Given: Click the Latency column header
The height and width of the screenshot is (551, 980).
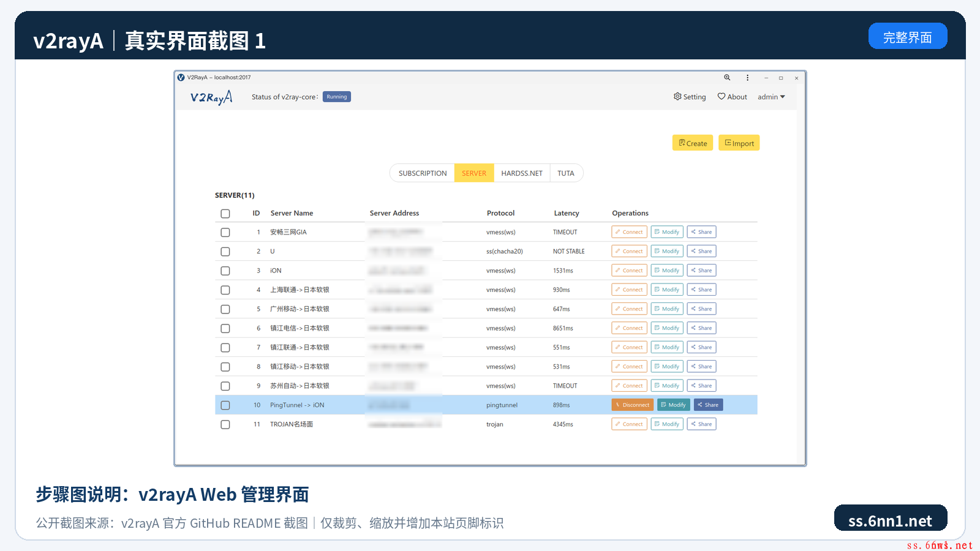Looking at the screenshot, I should point(567,213).
